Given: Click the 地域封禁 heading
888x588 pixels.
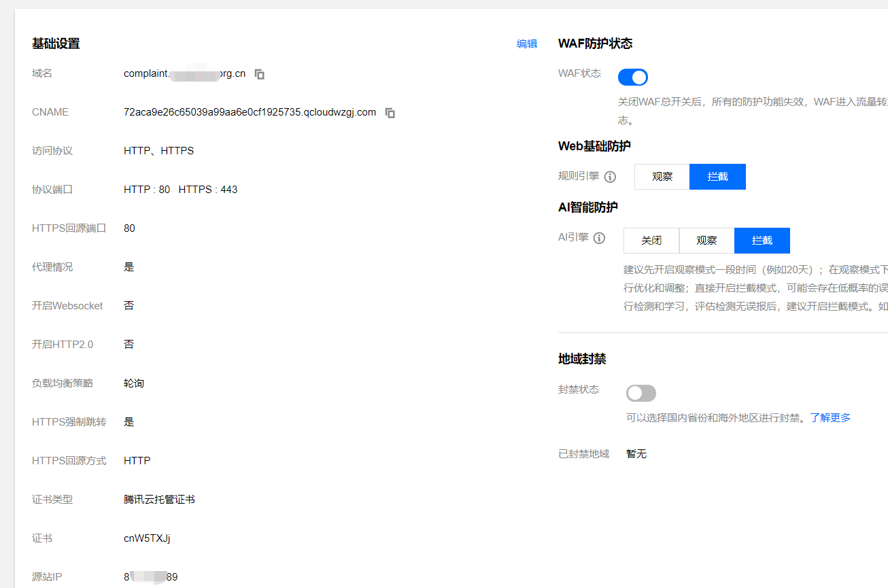Looking at the screenshot, I should (582, 359).
